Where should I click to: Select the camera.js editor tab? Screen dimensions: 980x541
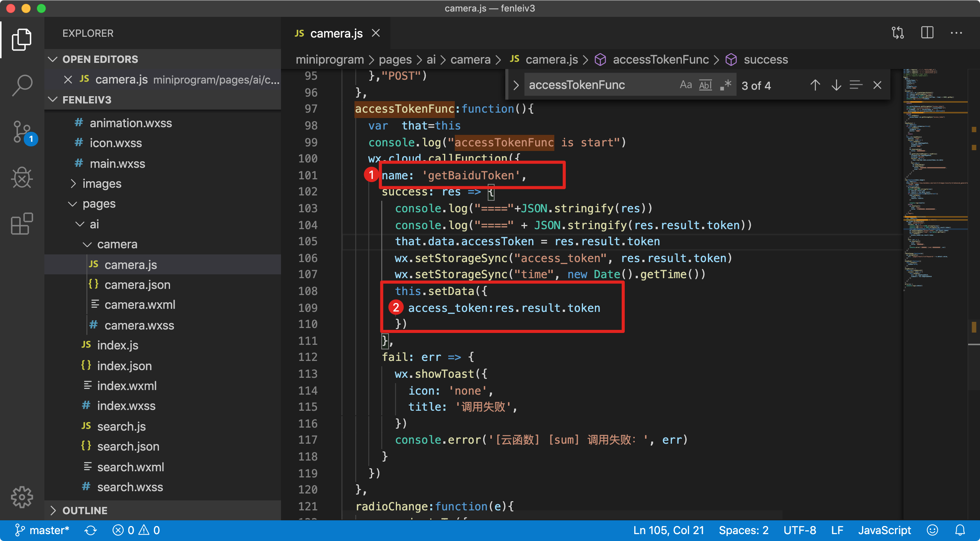point(336,34)
